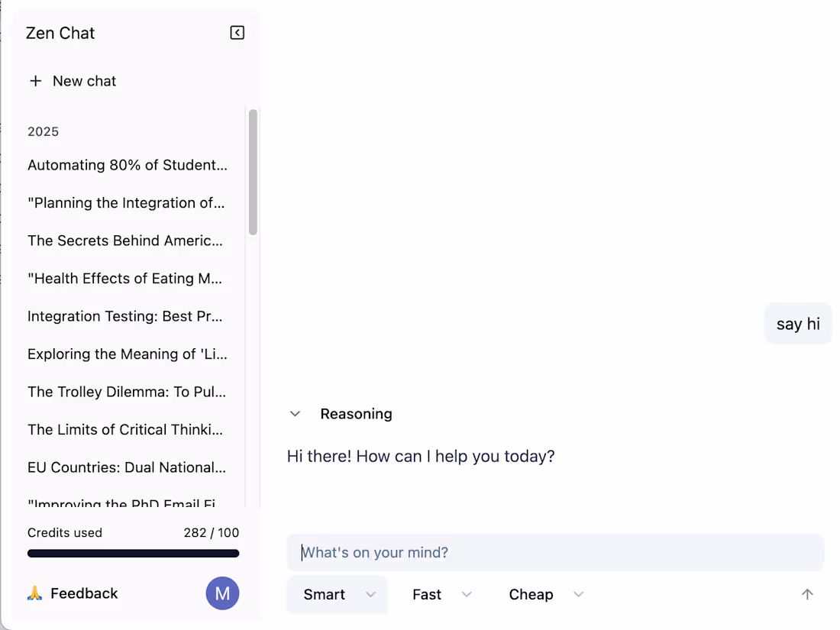Image resolution: width=840 pixels, height=630 pixels.
Task: Click the 'Credits used' label
Action: 65,532
